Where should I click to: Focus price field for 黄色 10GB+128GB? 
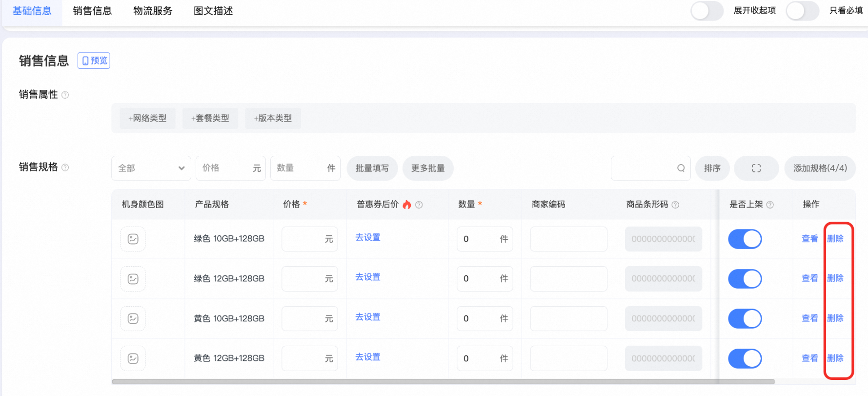(x=310, y=318)
